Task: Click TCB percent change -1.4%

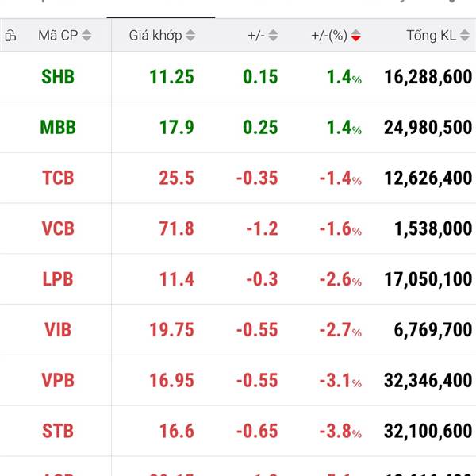Action: [340, 178]
